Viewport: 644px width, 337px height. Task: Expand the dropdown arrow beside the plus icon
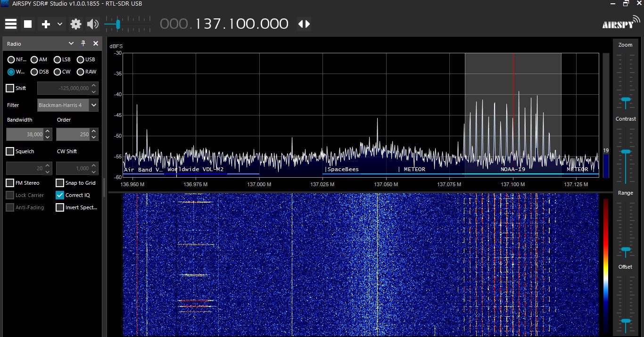[x=60, y=24]
